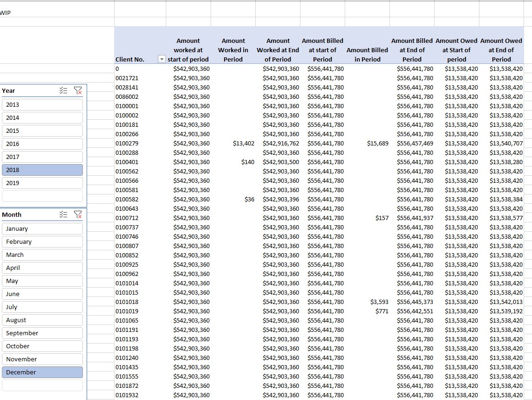Click the $13,538,577 owed cell
The image size is (532, 400).
(501, 218)
